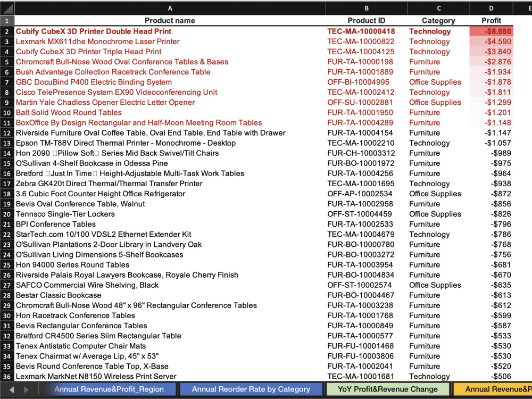Open the YoY Profit&Revenue Change tab
Image resolution: width=532 pixels, height=399 pixels.
388,389
